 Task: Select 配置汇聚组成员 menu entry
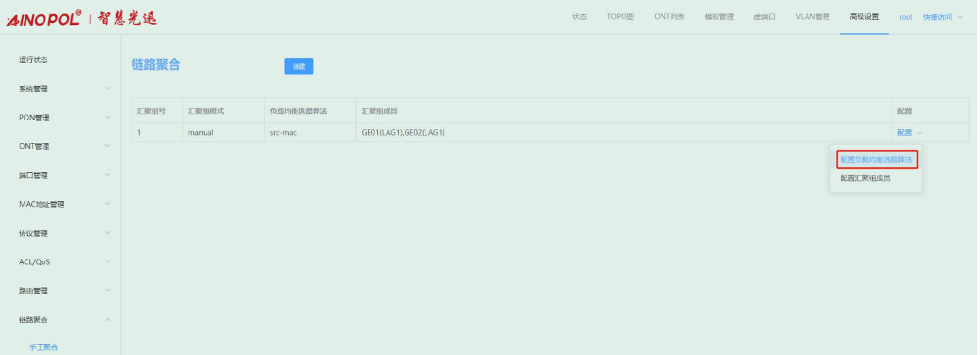(x=865, y=178)
